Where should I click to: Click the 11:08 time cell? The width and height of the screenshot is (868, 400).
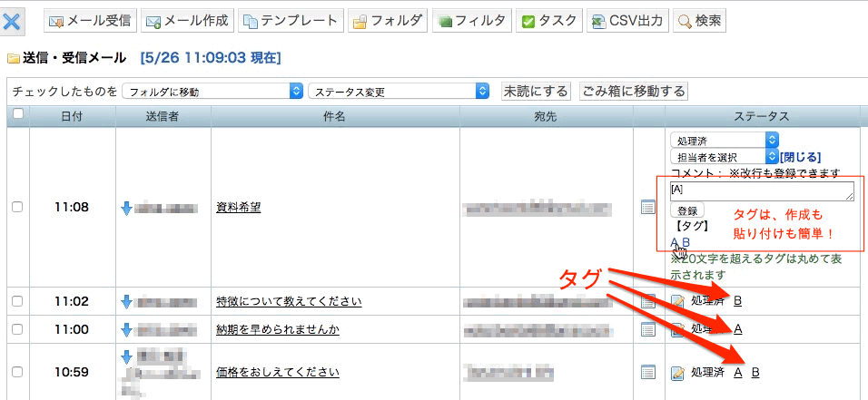tap(72, 208)
